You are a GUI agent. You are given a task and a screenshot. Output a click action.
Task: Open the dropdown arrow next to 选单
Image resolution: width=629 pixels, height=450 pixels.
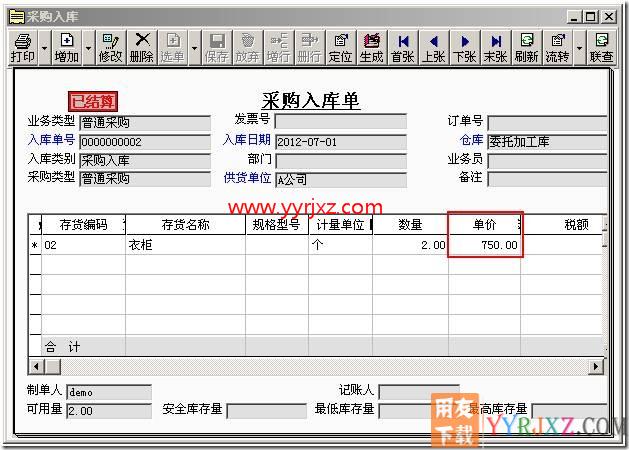pos(195,48)
